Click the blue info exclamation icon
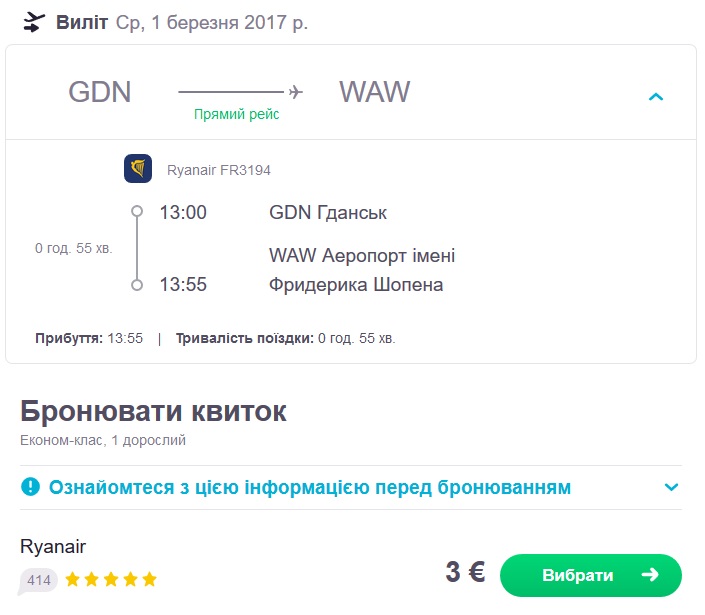The image size is (705, 615). 31,488
